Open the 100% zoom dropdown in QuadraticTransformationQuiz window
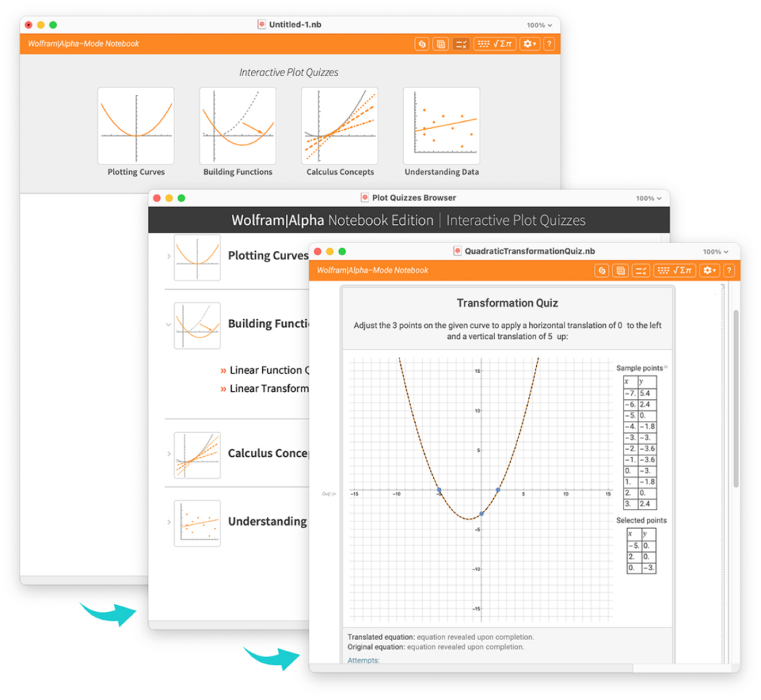The image size is (761, 700). point(715,252)
